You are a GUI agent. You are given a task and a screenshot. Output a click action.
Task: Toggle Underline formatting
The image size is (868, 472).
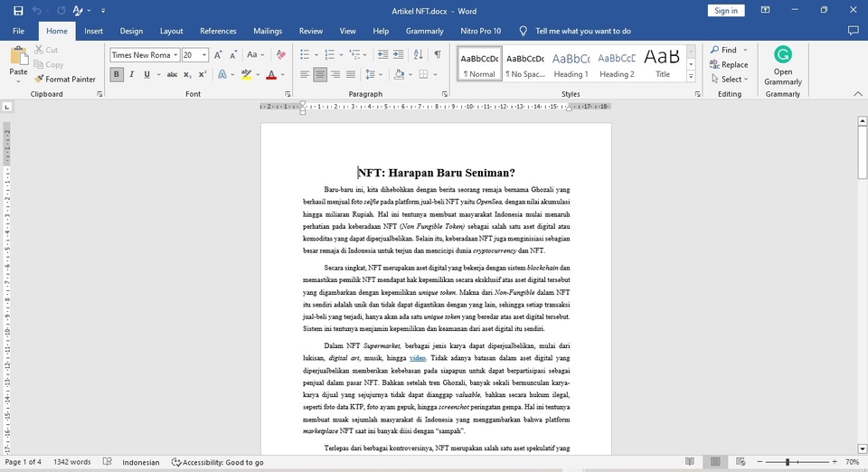point(146,74)
